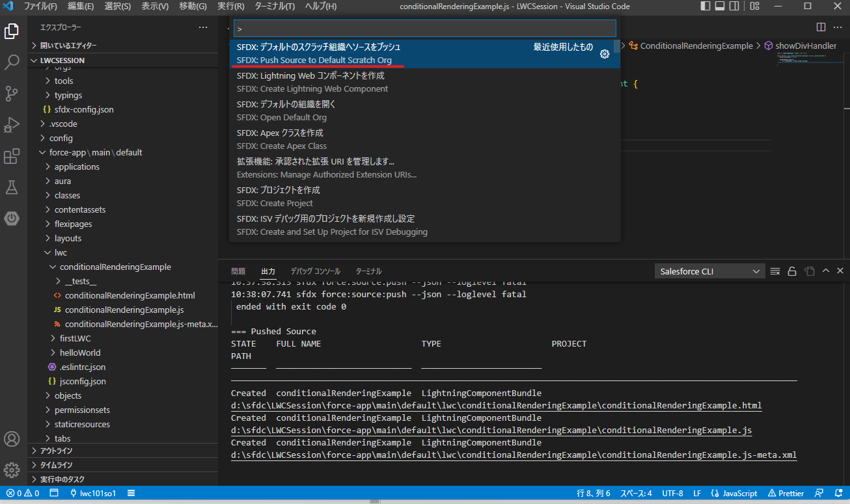Switch to the Terminal panel tab
Viewport: 850px width, 504px height.
368,271
